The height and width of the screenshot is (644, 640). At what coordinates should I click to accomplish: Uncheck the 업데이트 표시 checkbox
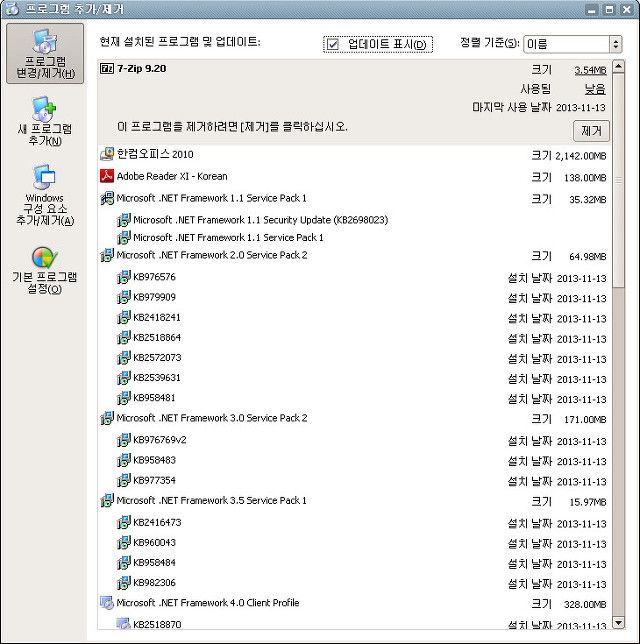332,44
